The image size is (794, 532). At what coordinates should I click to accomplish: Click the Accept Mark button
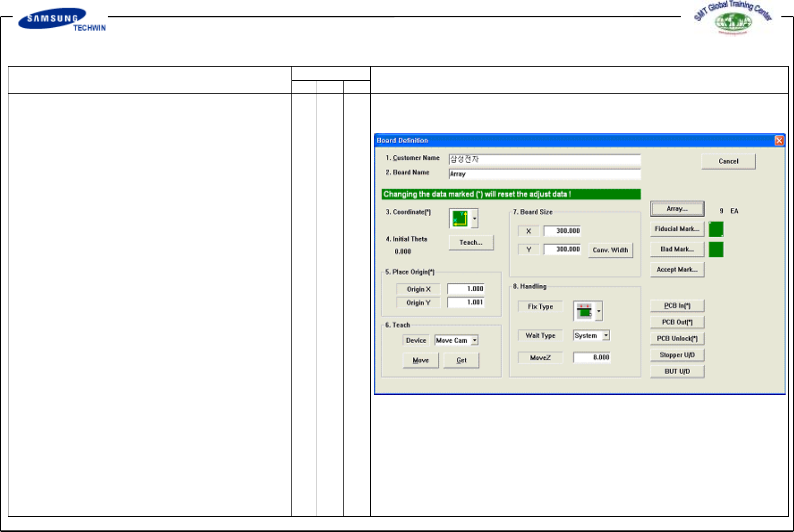click(677, 270)
